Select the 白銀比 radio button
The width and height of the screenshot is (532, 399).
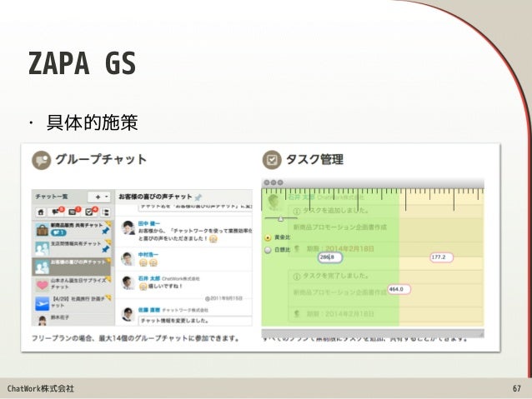tap(268, 250)
